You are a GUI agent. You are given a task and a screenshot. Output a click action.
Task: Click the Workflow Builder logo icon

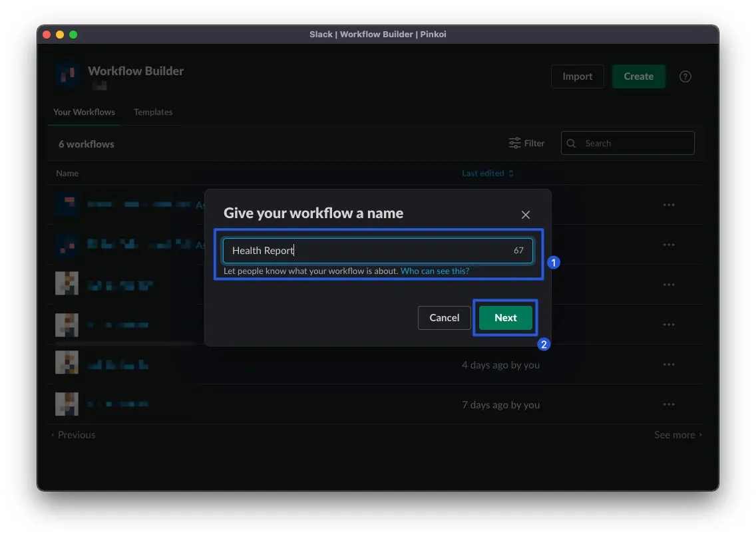[67, 75]
